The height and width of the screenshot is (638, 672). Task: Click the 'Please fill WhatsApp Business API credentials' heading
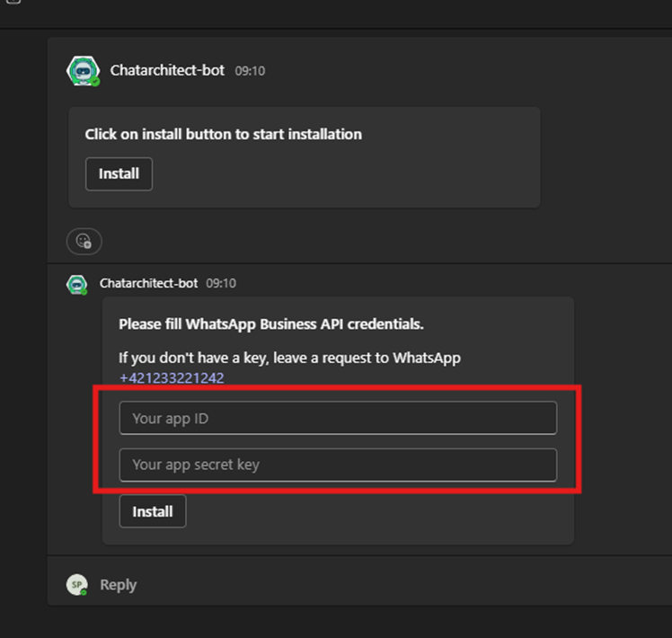pos(271,324)
